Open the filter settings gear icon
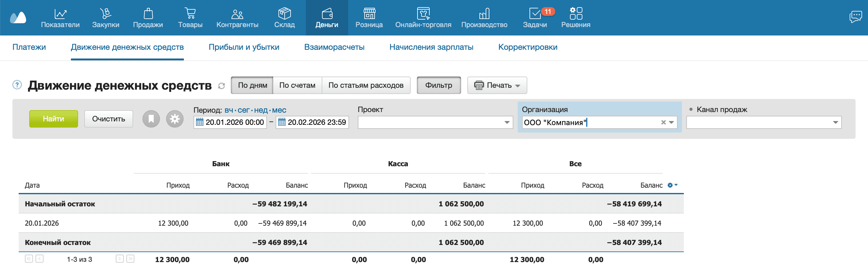Image resolution: width=868 pixels, height=277 pixels. click(175, 119)
